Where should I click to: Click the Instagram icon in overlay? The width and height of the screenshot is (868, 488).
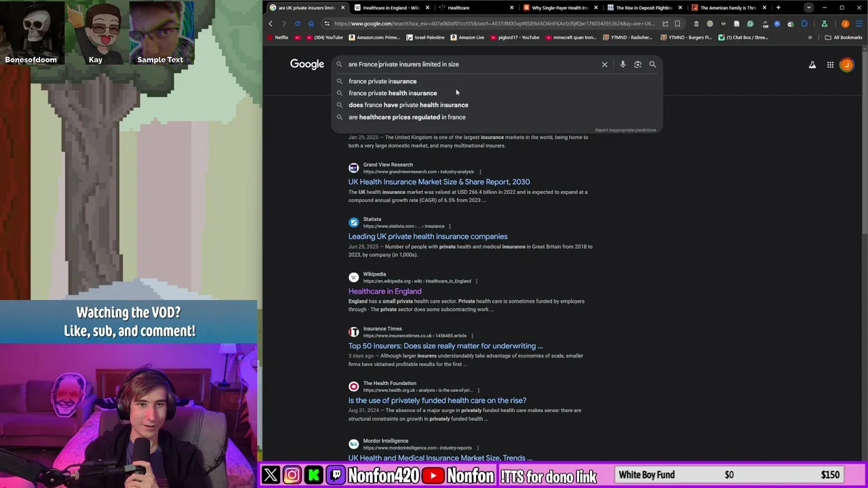[x=292, y=475]
